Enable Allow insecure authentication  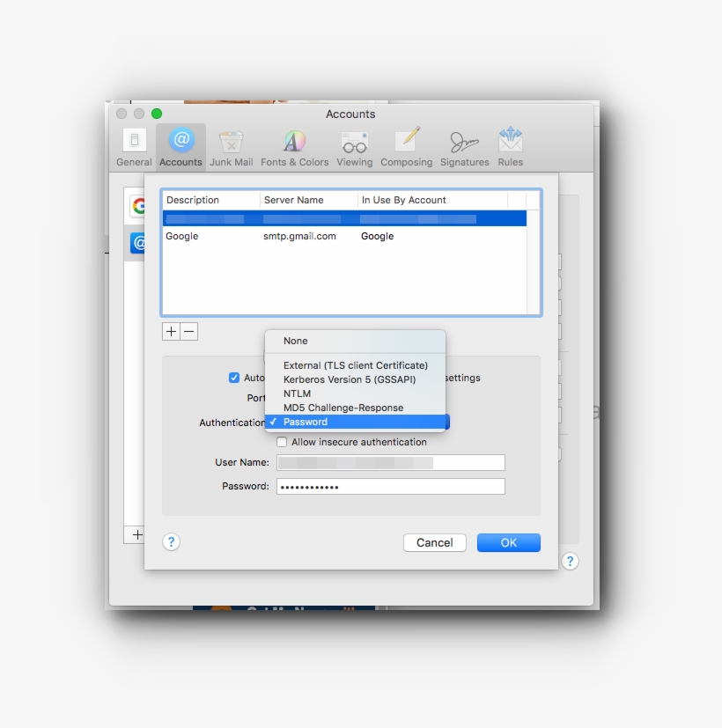[282, 442]
